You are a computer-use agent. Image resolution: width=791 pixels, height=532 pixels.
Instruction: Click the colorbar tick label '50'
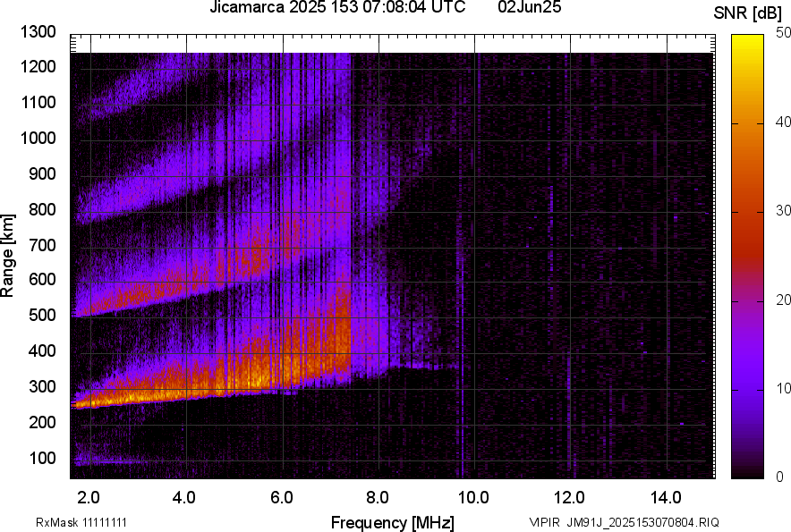[x=784, y=33]
